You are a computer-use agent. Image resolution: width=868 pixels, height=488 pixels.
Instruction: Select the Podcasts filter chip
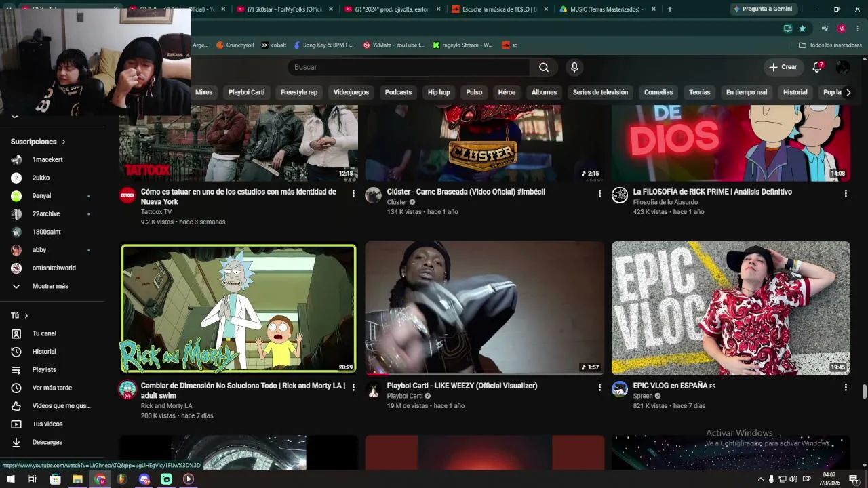pyautogui.click(x=398, y=92)
